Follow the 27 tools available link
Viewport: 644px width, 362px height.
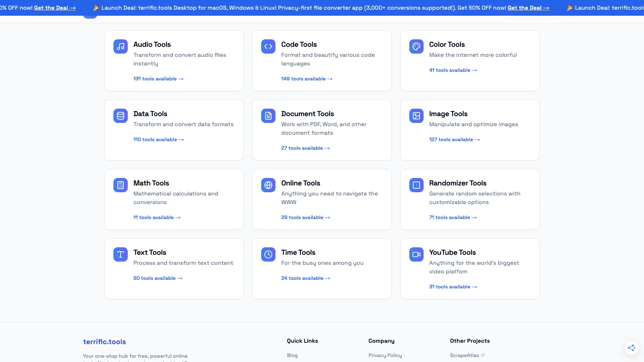click(306, 148)
